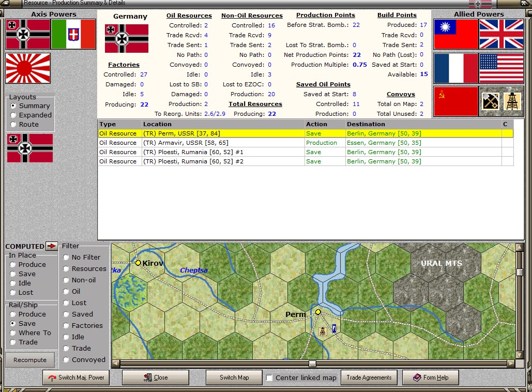Image resolution: width=532 pixels, height=392 pixels.
Task: Select the China flag under Allied Powers
Action: [456, 34]
